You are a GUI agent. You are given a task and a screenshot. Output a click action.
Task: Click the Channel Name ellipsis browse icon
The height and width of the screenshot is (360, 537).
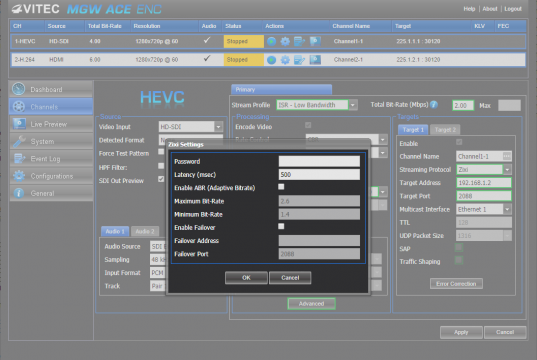coord(507,156)
